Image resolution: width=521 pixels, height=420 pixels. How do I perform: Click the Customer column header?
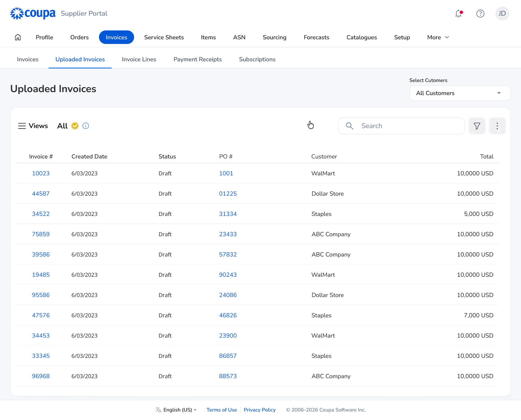(x=324, y=156)
